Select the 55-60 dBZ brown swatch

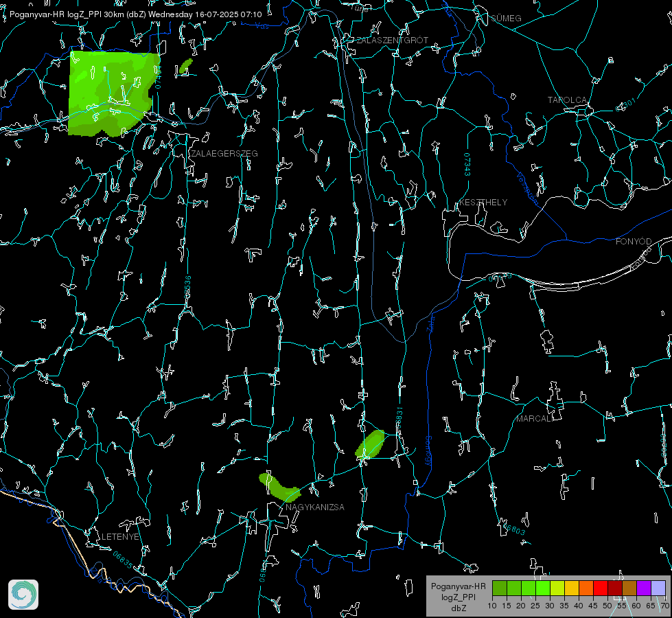point(629,588)
